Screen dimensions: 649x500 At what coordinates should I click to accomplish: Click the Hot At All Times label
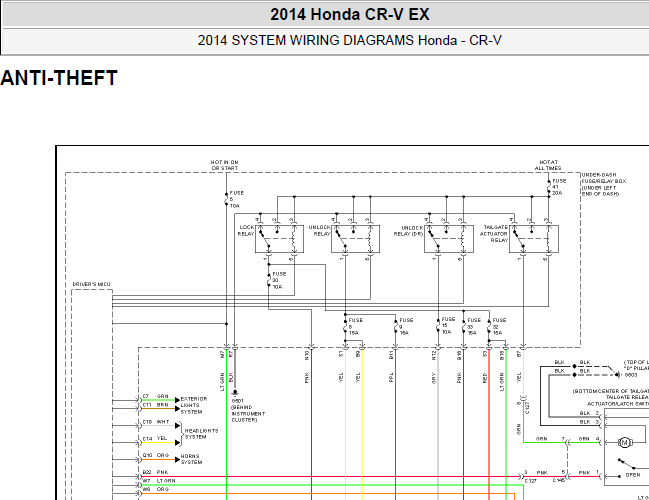click(548, 165)
